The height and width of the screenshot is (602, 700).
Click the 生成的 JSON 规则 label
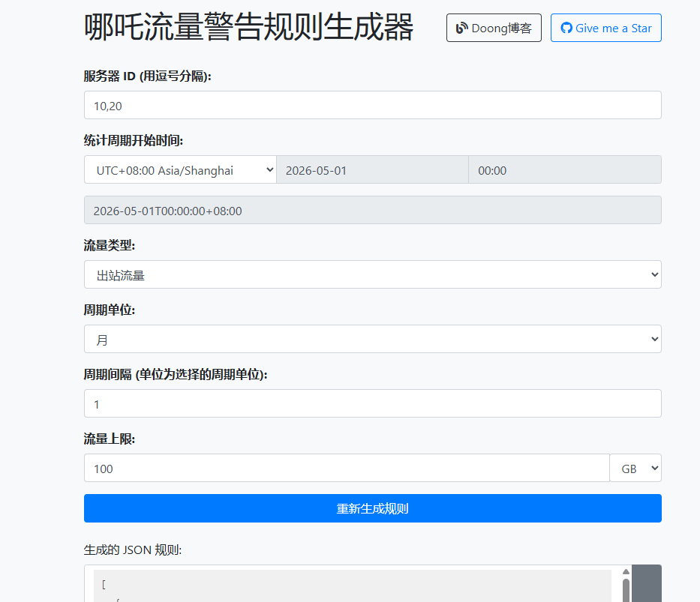[x=133, y=550]
